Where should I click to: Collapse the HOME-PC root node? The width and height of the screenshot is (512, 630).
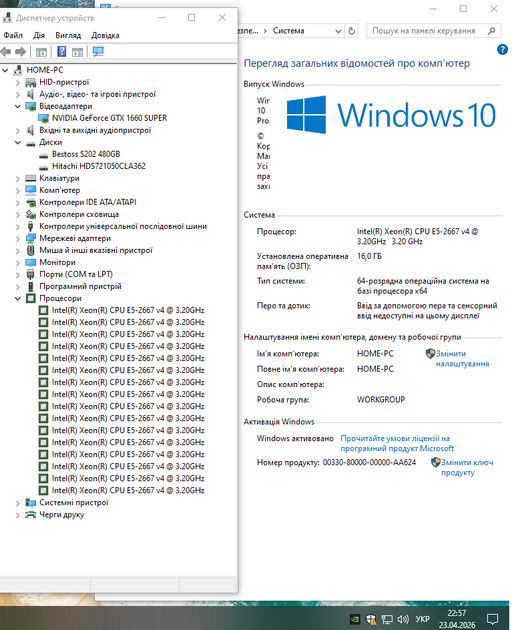click(x=5, y=70)
